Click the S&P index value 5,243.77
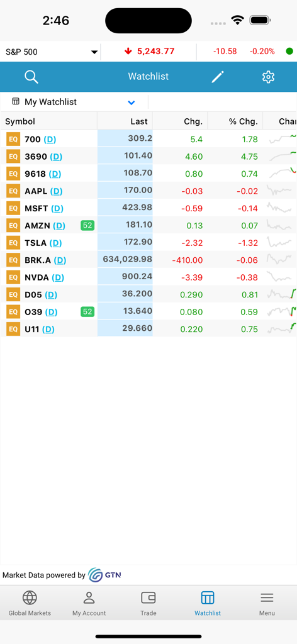Image resolution: width=297 pixels, height=644 pixels. coord(155,52)
